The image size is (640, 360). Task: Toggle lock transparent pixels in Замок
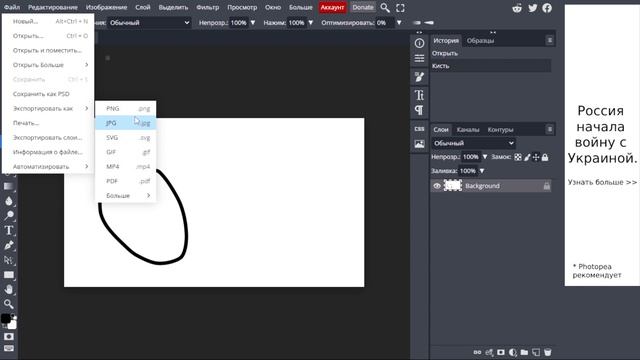tap(518, 157)
